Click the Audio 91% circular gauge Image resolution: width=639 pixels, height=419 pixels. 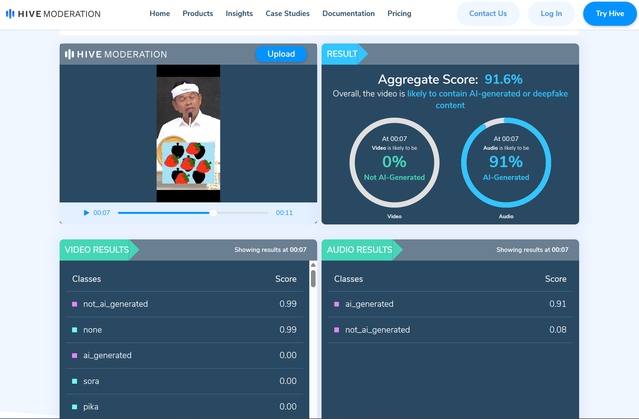(505, 163)
